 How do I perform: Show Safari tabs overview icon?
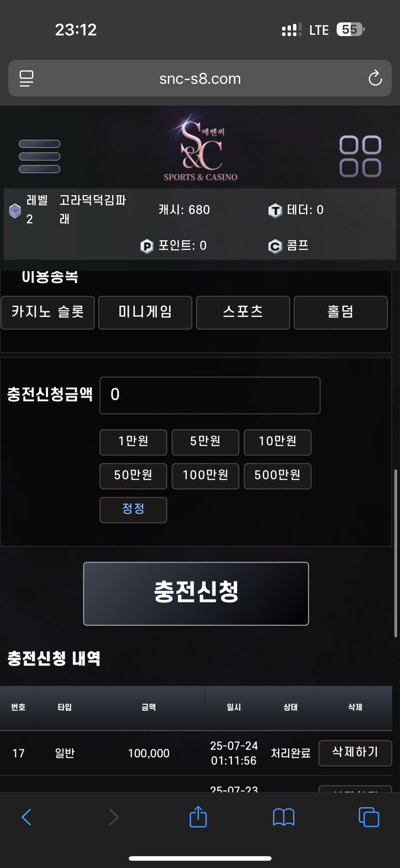click(369, 817)
